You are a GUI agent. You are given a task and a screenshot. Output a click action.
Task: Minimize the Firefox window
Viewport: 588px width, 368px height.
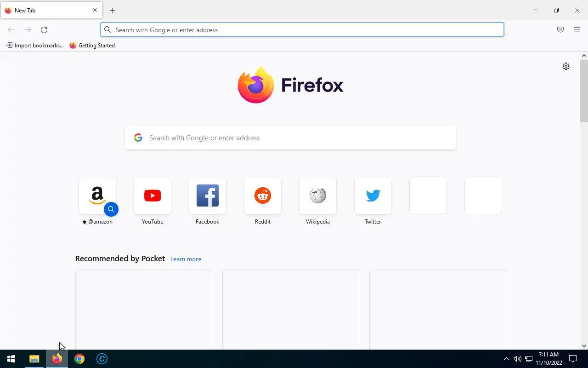pyautogui.click(x=535, y=10)
